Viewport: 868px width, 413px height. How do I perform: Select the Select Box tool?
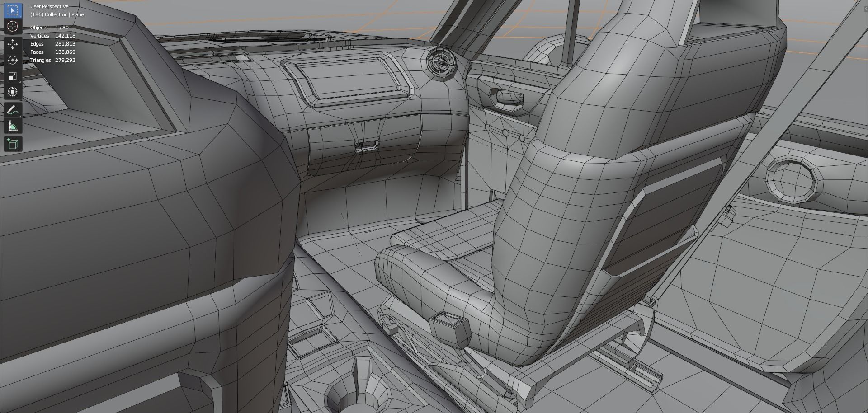(13, 10)
